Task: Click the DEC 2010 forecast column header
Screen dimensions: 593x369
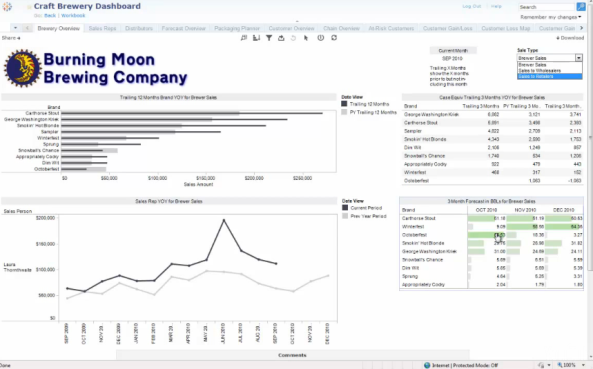Action: coord(564,210)
